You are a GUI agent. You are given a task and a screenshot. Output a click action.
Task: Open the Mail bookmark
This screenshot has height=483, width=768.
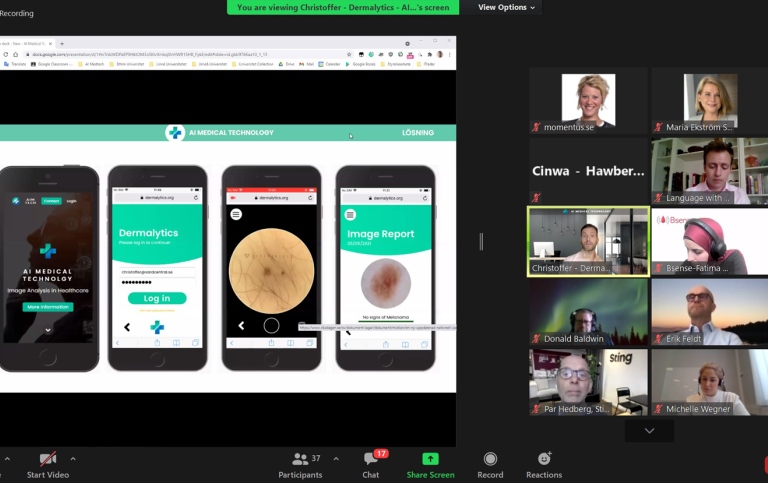307,64
